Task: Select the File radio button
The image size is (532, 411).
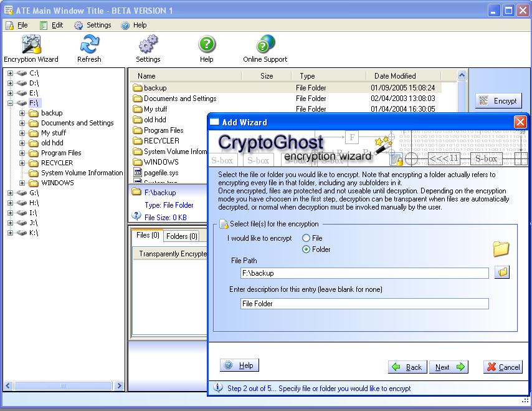Action: (306, 238)
